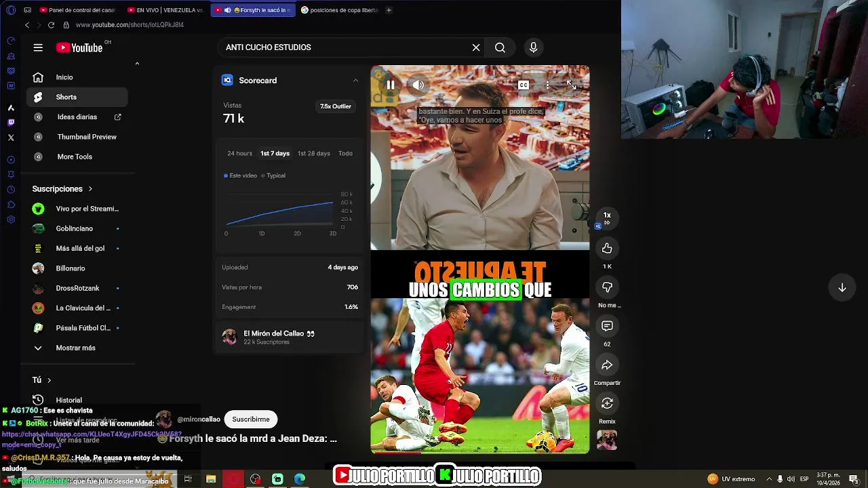The height and width of the screenshot is (488, 868).
Task: Like the Short video
Action: point(607,249)
